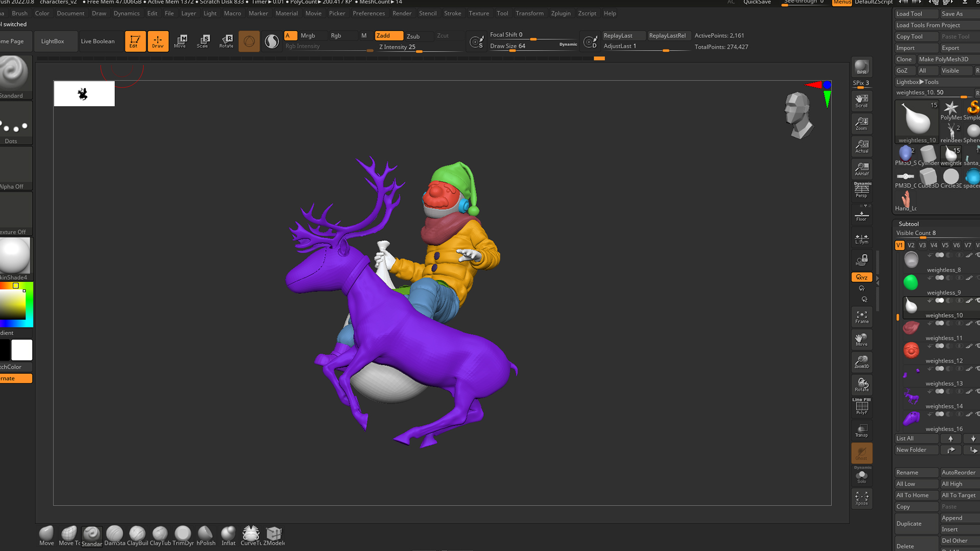The image size is (980, 551).
Task: Open the Zplugin menu
Action: click(560, 13)
